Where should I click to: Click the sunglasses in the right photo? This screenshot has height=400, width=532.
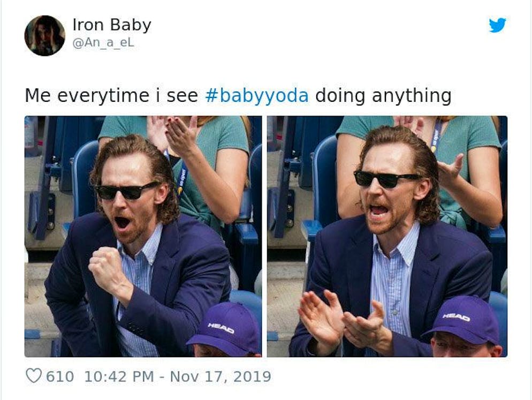pos(385,178)
